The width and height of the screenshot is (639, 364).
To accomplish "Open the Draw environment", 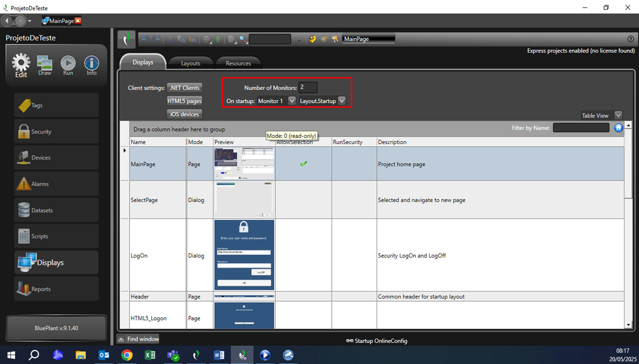I will (x=45, y=65).
